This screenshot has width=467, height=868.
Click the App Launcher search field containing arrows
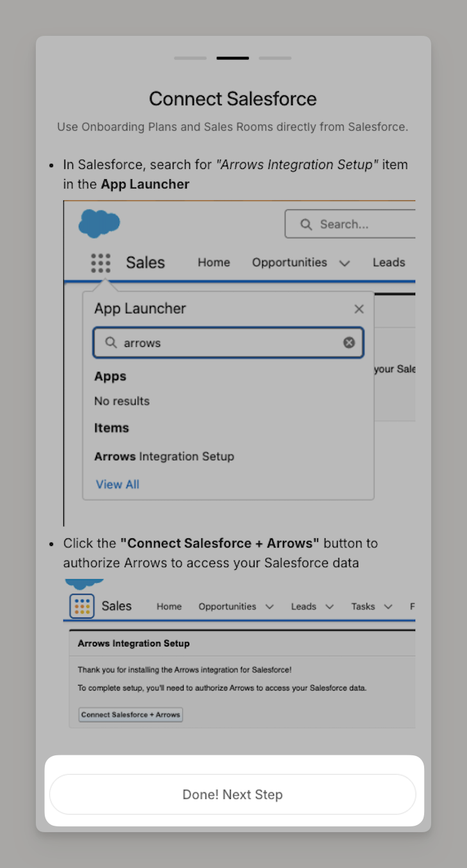point(228,342)
